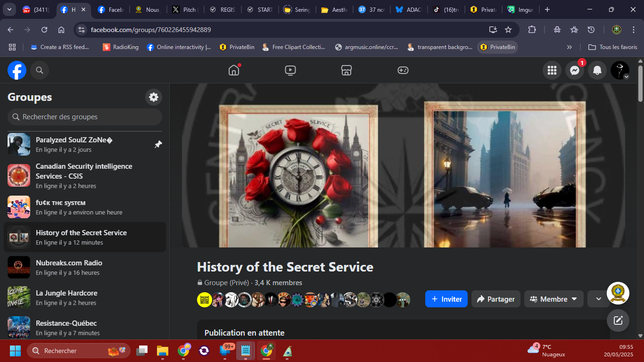Switch to the YouTube (3411) tab
Viewport: 644px width, 362px height.
point(37,9)
